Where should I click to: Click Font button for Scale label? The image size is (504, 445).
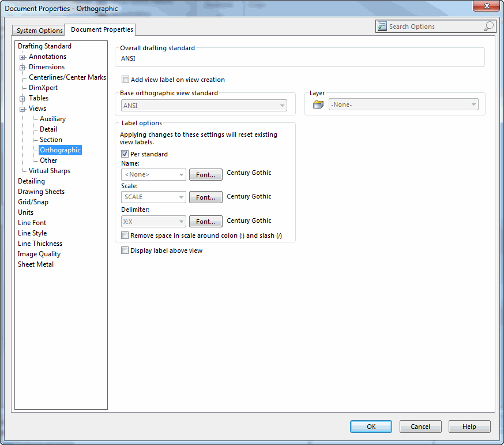coord(206,197)
